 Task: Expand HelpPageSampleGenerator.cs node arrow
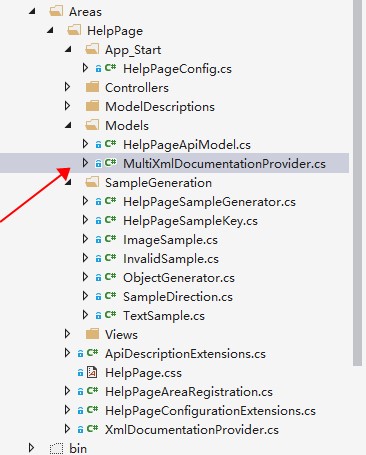[x=85, y=201]
